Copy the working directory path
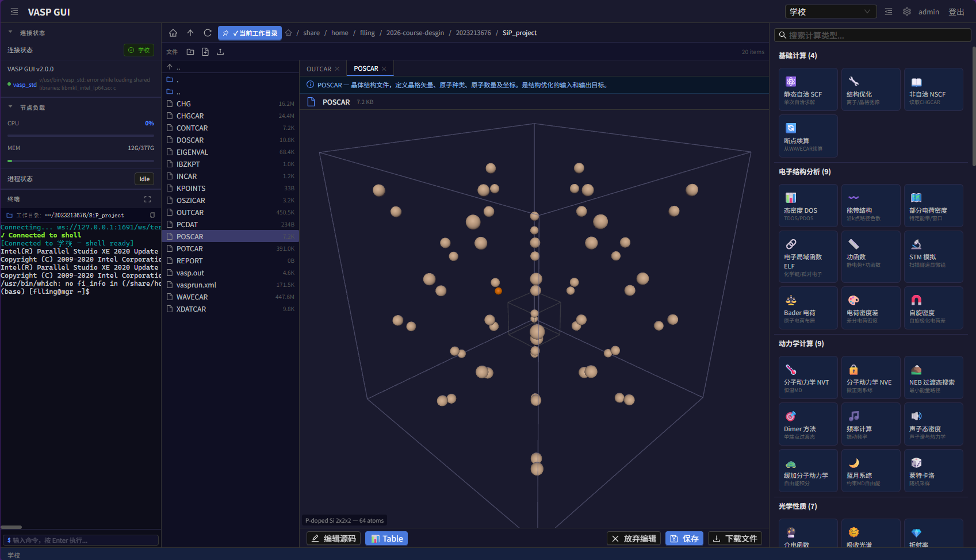The height and width of the screenshot is (560, 976). (x=152, y=215)
